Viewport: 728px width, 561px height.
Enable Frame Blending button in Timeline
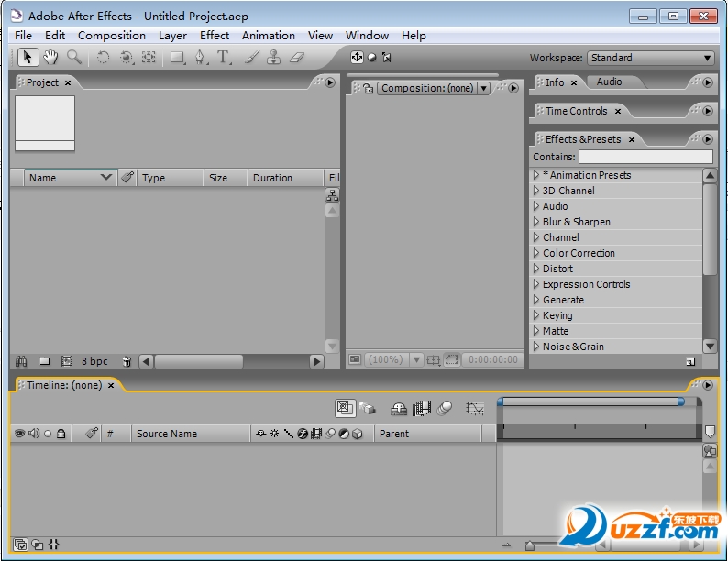click(422, 408)
